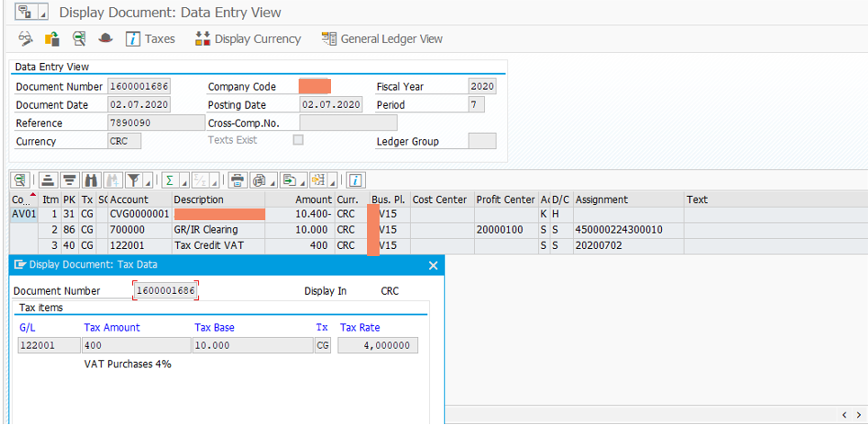868x425 pixels.
Task: Click the grid information 'i' icon
Action: tap(356, 181)
